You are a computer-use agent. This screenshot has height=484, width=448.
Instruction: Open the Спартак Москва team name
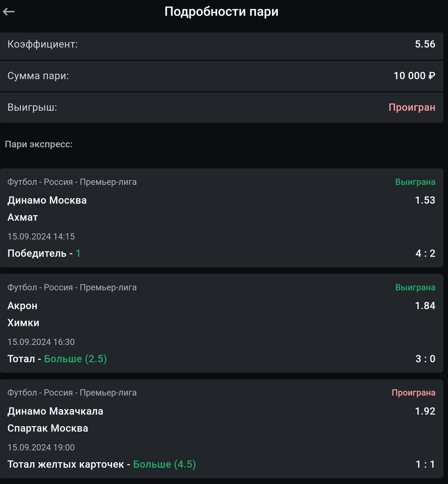click(48, 428)
